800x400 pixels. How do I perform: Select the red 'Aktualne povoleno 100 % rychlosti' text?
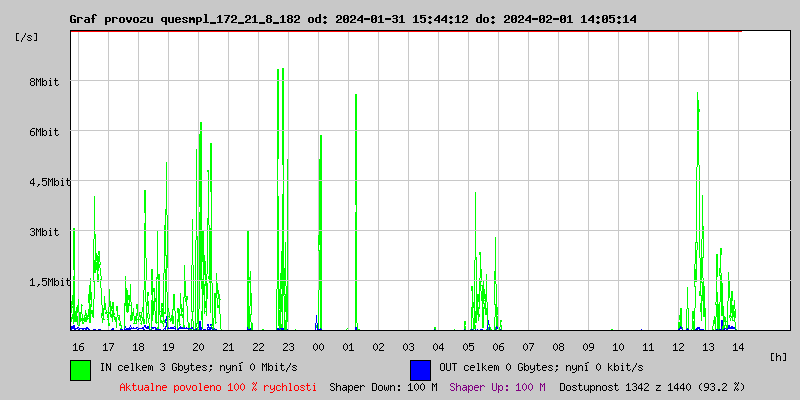click(218, 386)
